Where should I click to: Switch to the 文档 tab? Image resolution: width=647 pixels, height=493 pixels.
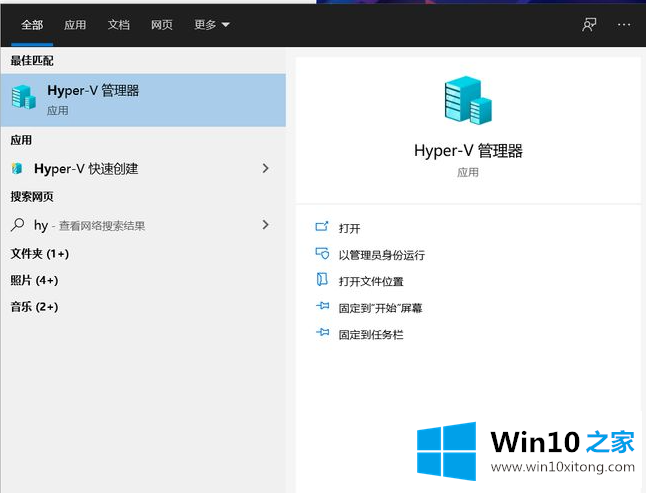pos(118,25)
